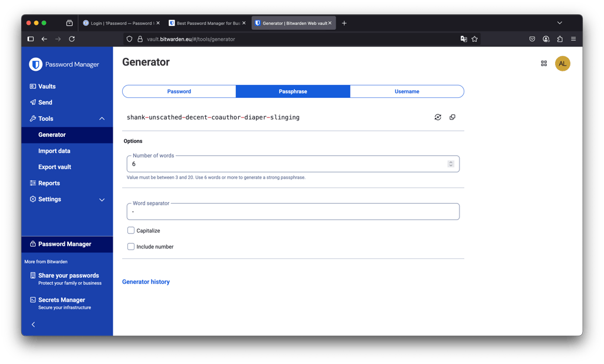Viewport: 604px width, 364px height.
Task: Switch to the Passphrase generator tab
Action: pos(293,91)
